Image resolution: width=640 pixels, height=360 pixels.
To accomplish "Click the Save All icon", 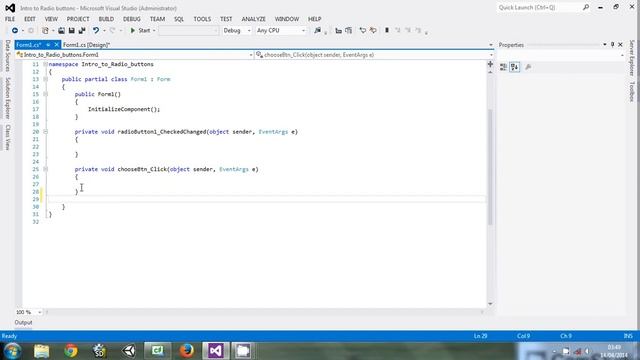I will 82,31.
